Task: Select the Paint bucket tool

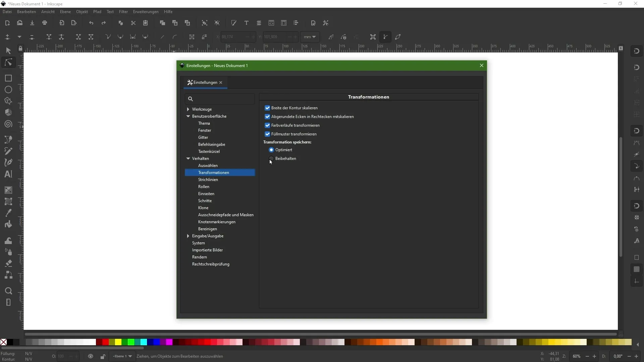Action: click(x=8, y=224)
